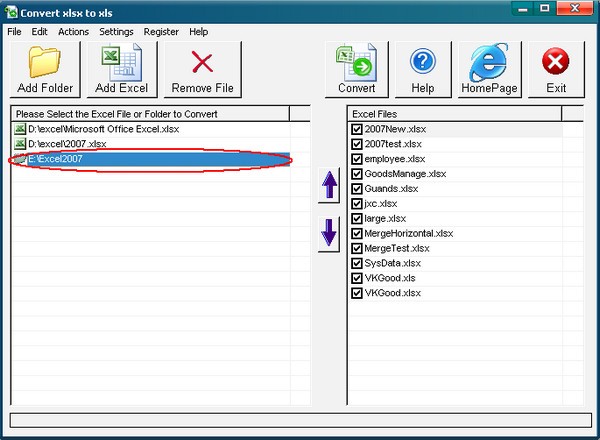Select the highlighted E:\Excel2007 folder row
This screenshot has height=440, width=600.
pyautogui.click(x=151, y=159)
